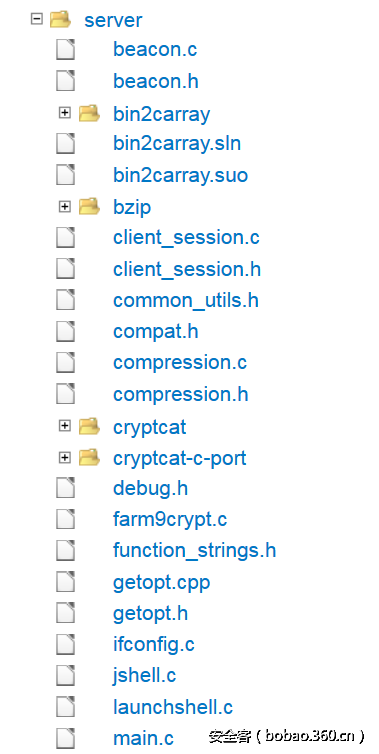Click the file icon next to debug.h

coord(65,488)
